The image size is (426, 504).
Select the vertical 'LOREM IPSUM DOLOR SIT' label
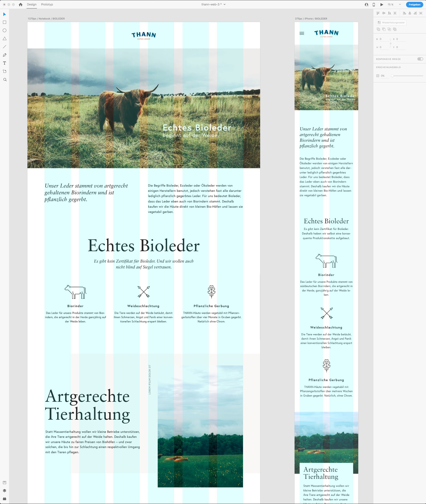tap(150, 380)
